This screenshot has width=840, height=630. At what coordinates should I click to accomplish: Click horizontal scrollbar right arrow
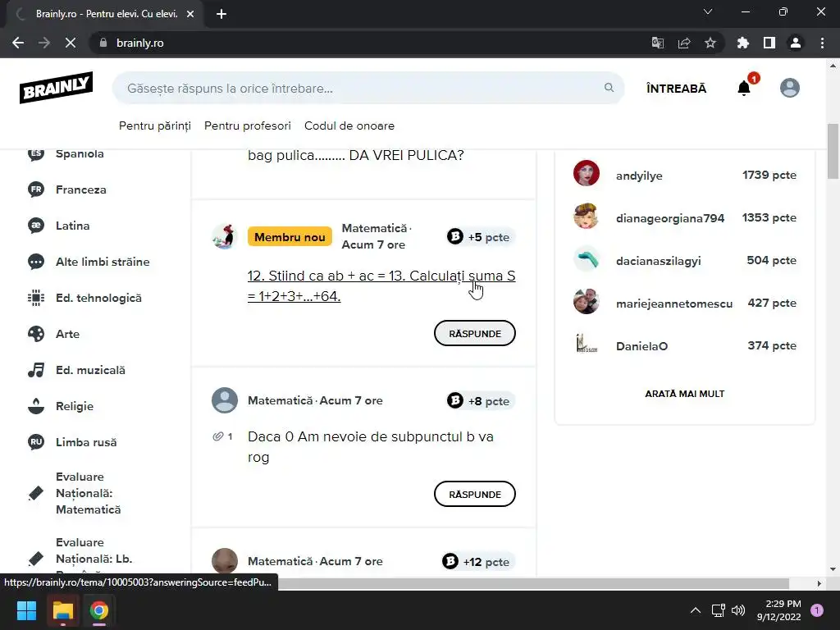tap(819, 583)
